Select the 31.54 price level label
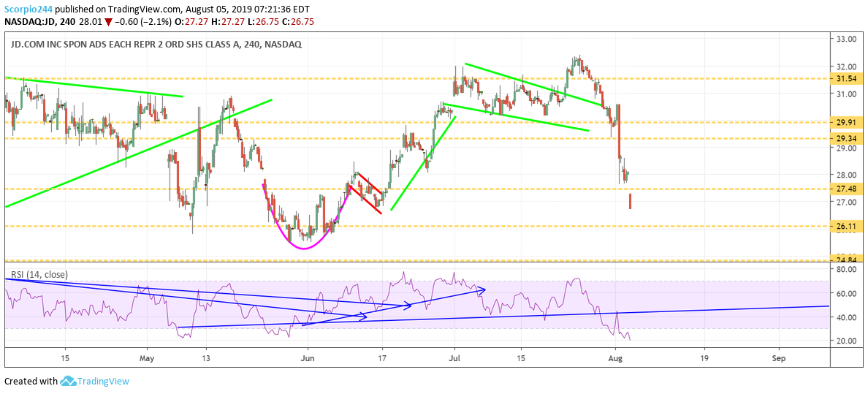Viewport: 868px width, 394px height. click(847, 79)
